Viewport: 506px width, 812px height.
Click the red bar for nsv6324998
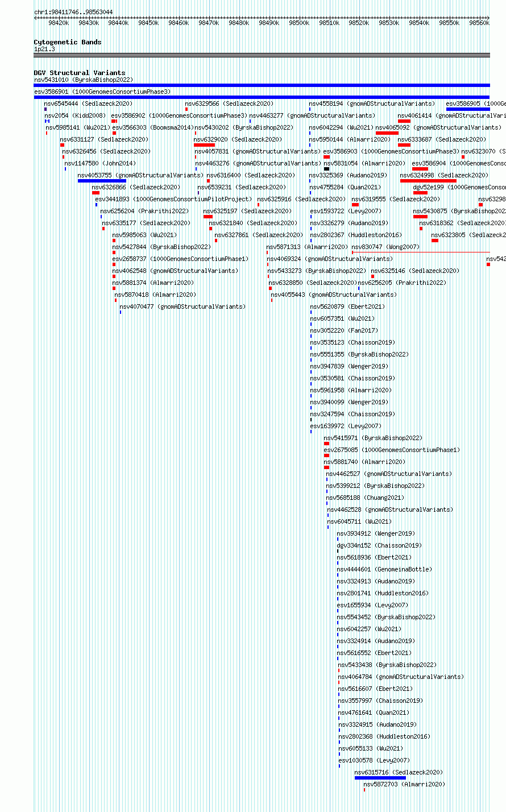pos(428,181)
